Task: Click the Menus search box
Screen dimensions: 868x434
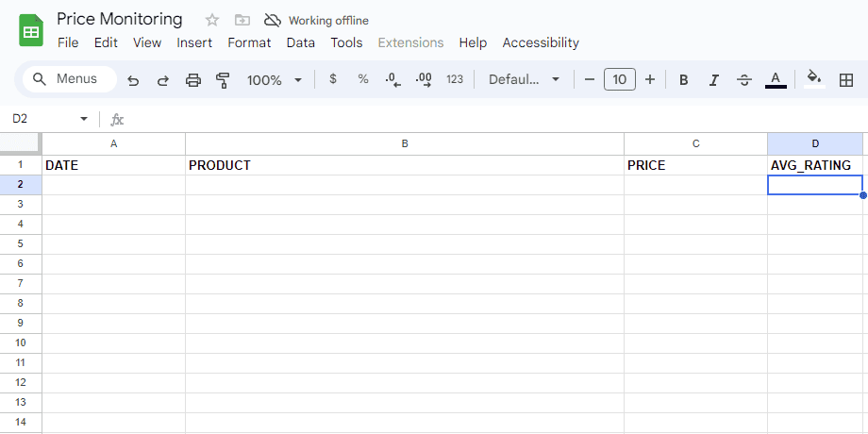Action: pos(70,79)
